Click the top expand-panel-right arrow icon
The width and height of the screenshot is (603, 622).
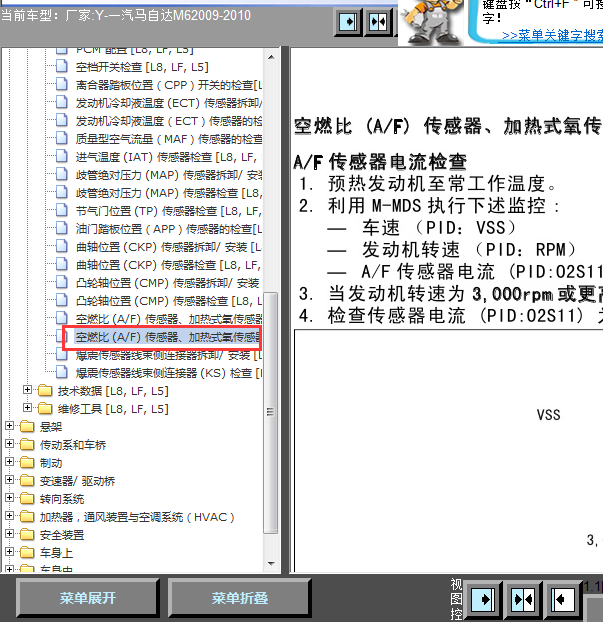[x=348, y=22]
